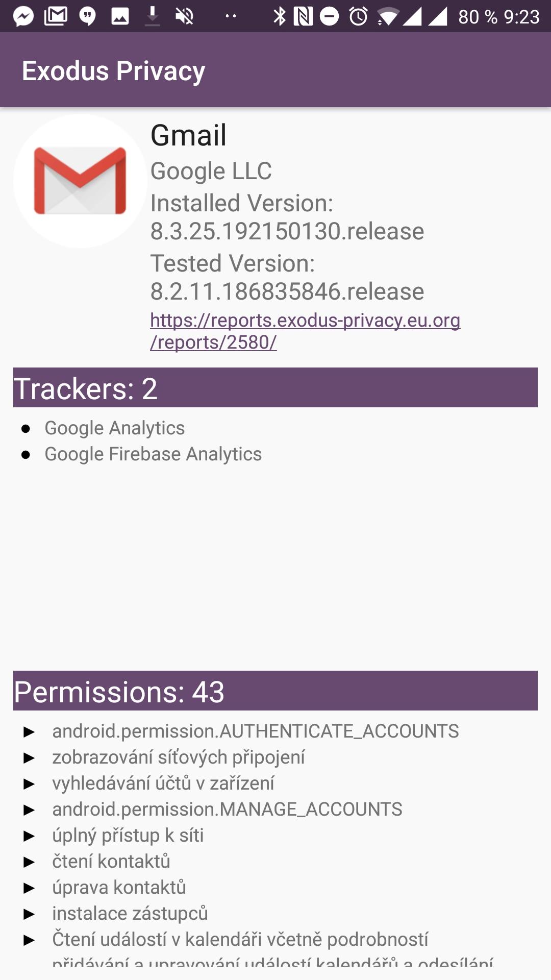Viewport: 551px width, 980px height.
Task: Tap the image notification icon in status bar
Action: click(120, 17)
